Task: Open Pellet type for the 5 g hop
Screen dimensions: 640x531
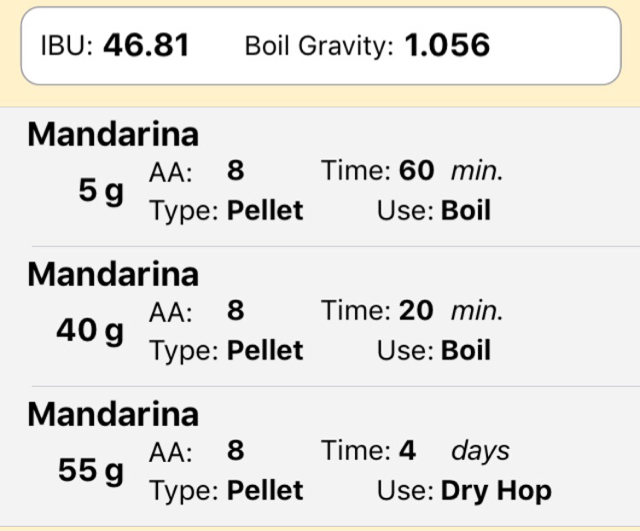Action: [265, 211]
